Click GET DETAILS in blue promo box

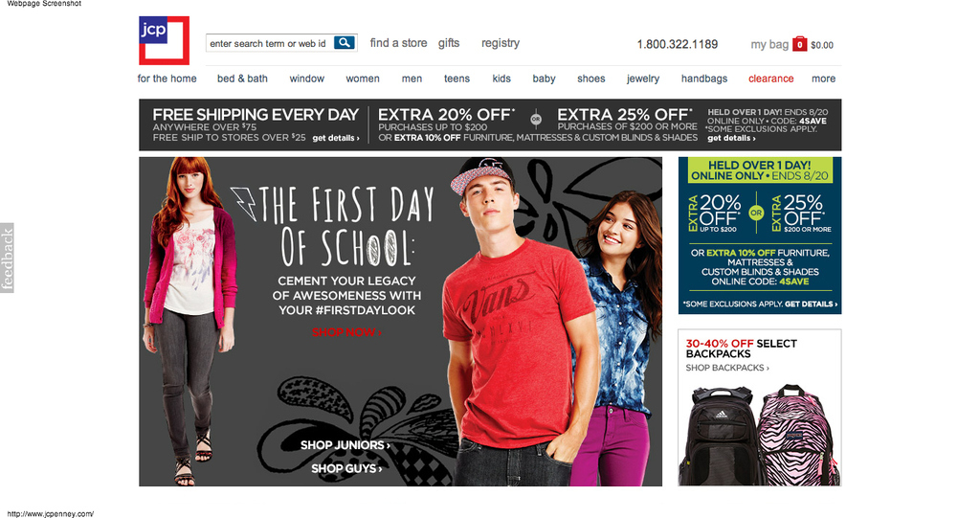pos(811,304)
